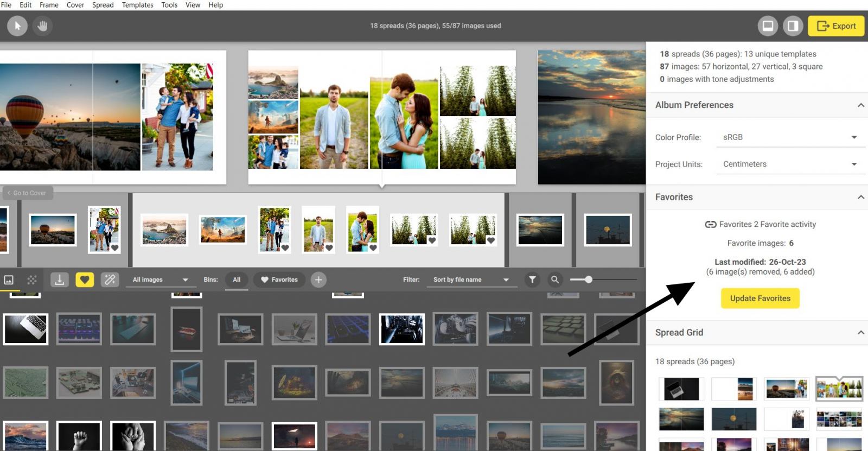Select the All bin tab
Screen dimensions: 868x451
237,280
